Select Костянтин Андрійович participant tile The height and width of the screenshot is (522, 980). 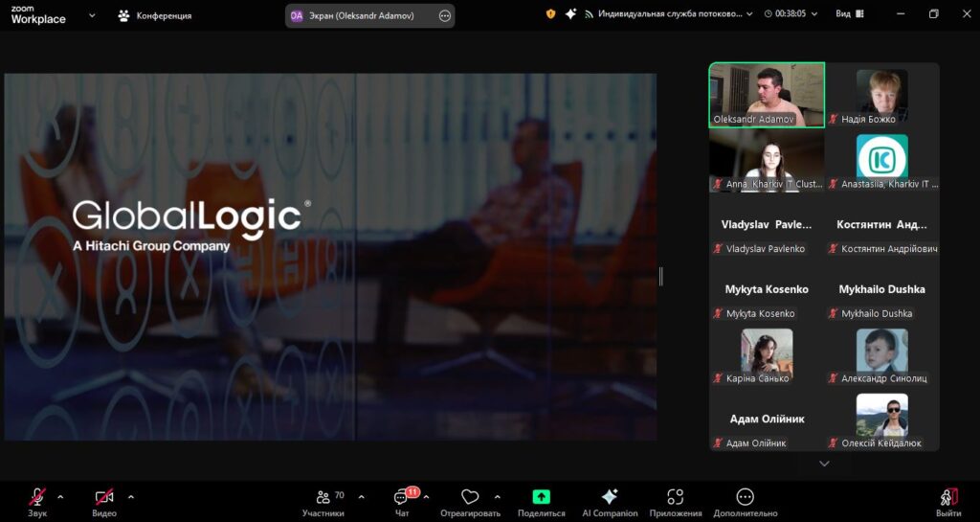pyautogui.click(x=881, y=224)
